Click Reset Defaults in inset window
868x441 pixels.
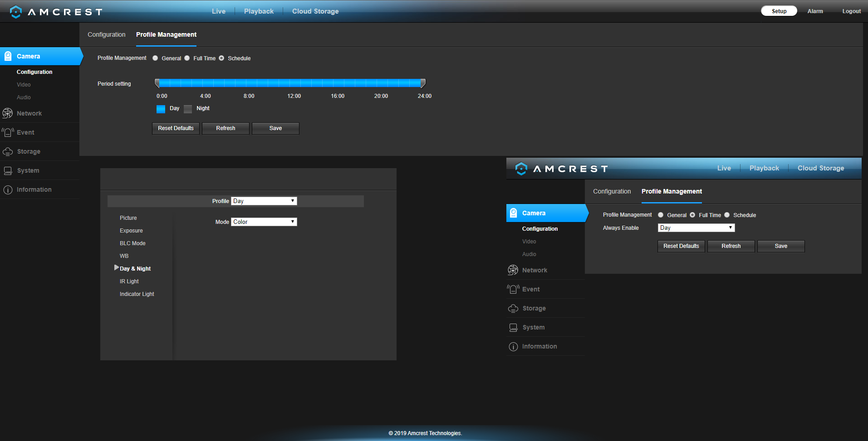pyautogui.click(x=681, y=246)
